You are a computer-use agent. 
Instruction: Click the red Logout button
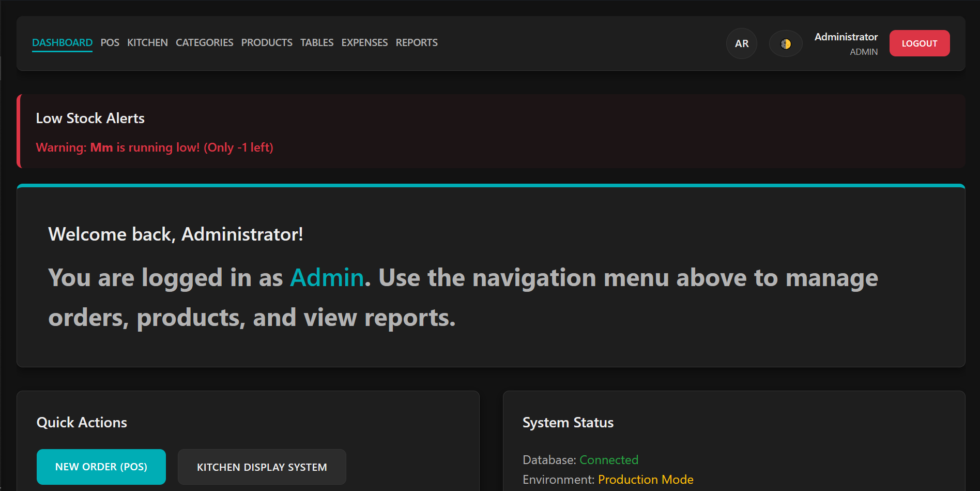[x=920, y=43]
